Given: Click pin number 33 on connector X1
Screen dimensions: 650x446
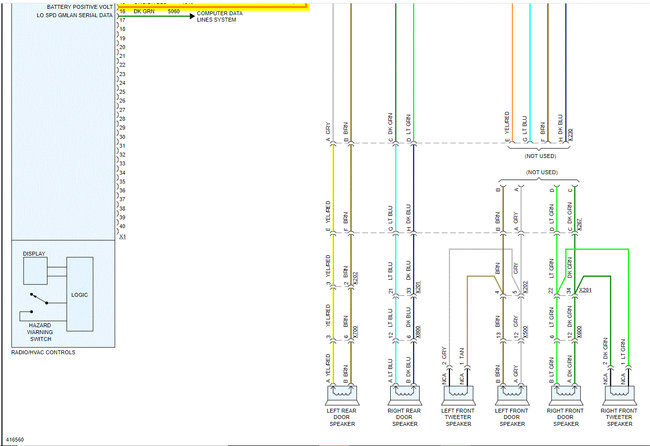Looking at the screenshot, I should coord(122,163).
